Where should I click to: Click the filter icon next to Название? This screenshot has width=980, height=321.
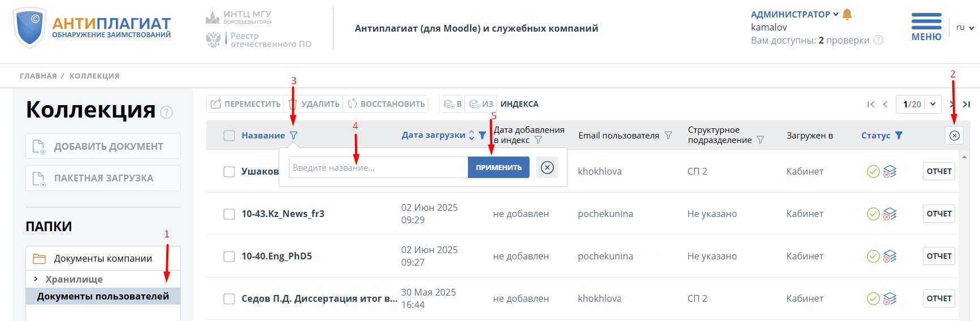[x=293, y=136]
